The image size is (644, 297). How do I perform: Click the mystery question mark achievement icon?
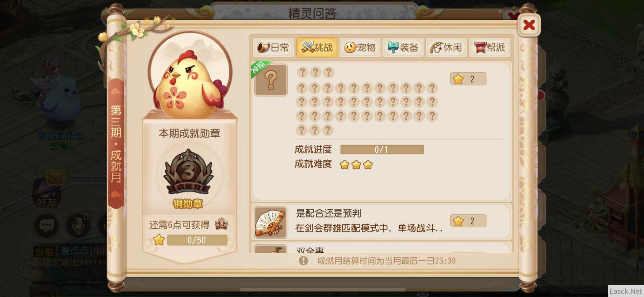click(271, 80)
